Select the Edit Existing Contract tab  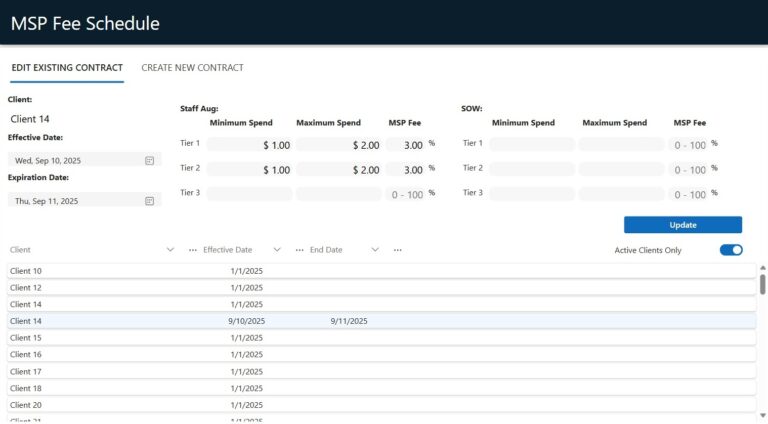[67, 68]
